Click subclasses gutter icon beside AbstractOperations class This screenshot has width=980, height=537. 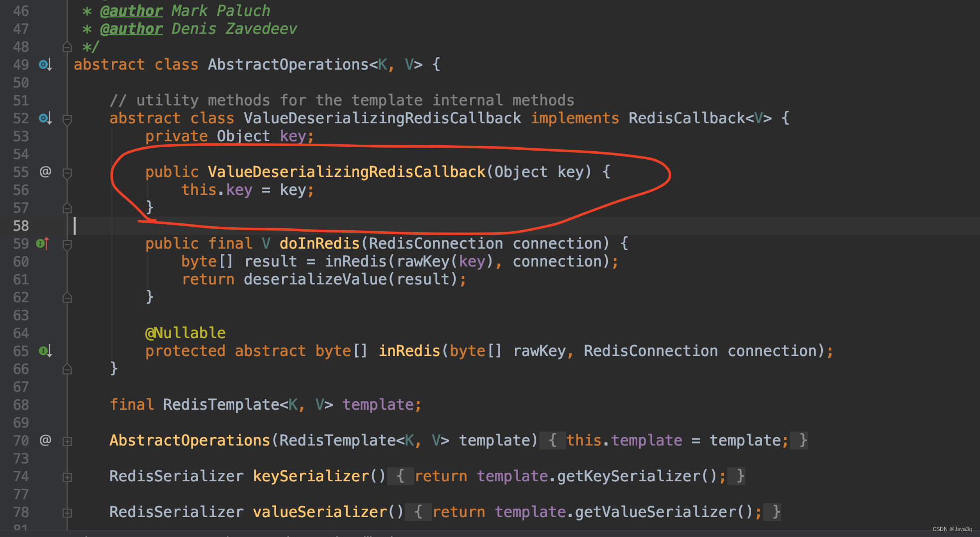pos(45,65)
